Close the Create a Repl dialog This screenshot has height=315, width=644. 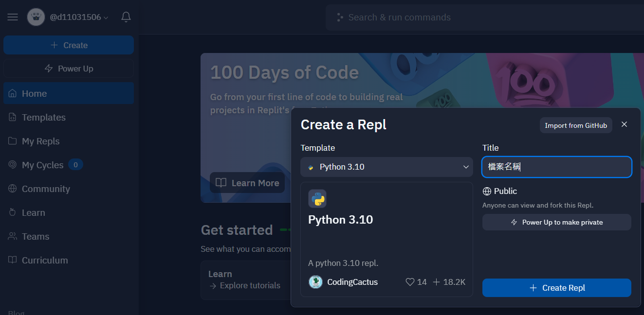625,124
